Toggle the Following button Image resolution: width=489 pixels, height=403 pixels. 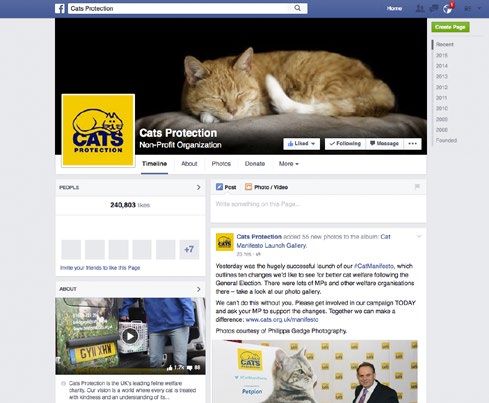click(x=345, y=144)
